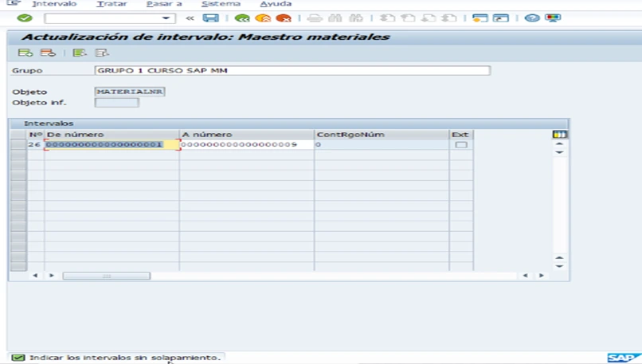Click the De número column header
This screenshot has height=364, width=642.
112,135
